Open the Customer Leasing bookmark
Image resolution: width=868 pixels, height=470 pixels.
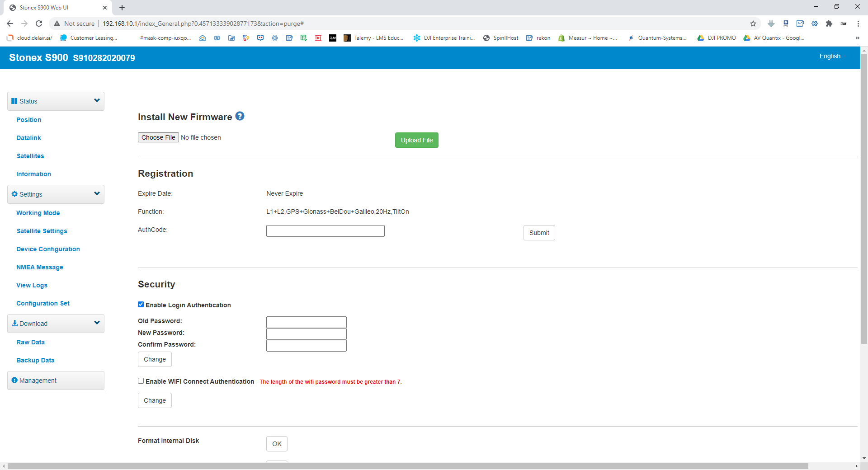click(x=89, y=38)
